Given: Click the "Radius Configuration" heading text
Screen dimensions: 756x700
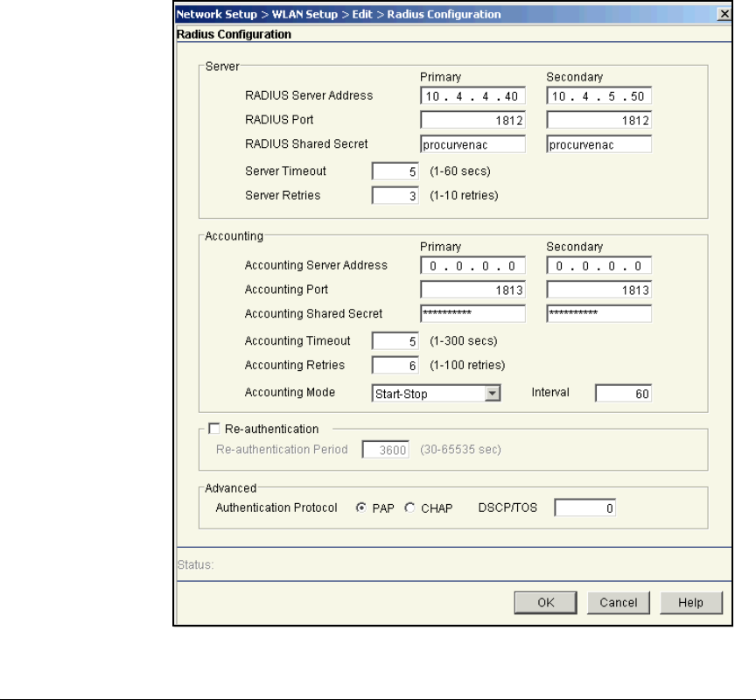Looking at the screenshot, I should coord(234,34).
